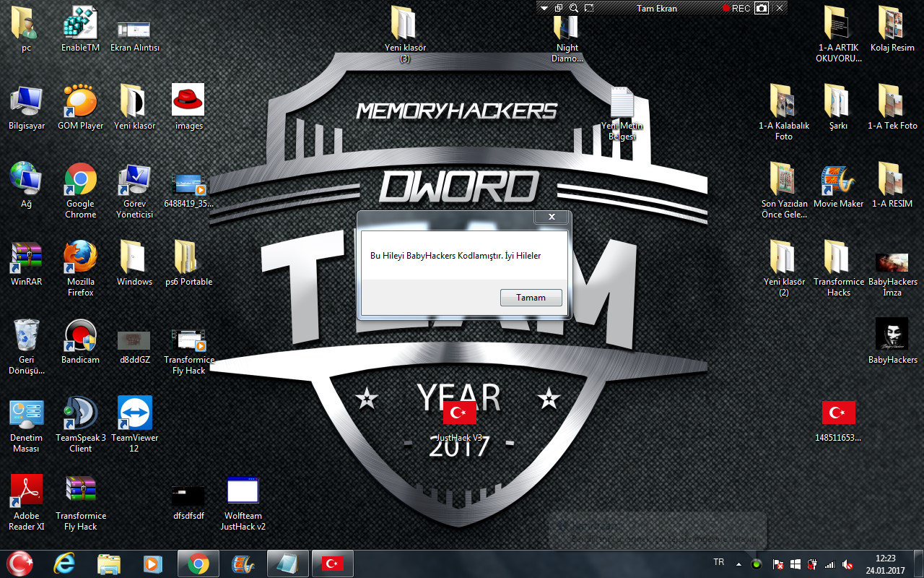The width and height of the screenshot is (924, 578).
Task: Open the Kolaj Resim folder
Action: (x=893, y=29)
